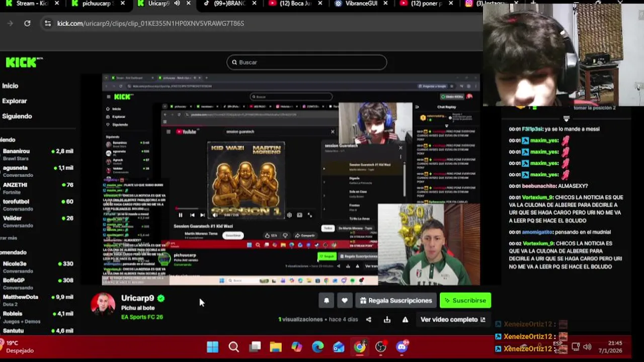Viewport: 644px width, 362px height.
Task: Click the clip video player
Action: [x=291, y=179]
